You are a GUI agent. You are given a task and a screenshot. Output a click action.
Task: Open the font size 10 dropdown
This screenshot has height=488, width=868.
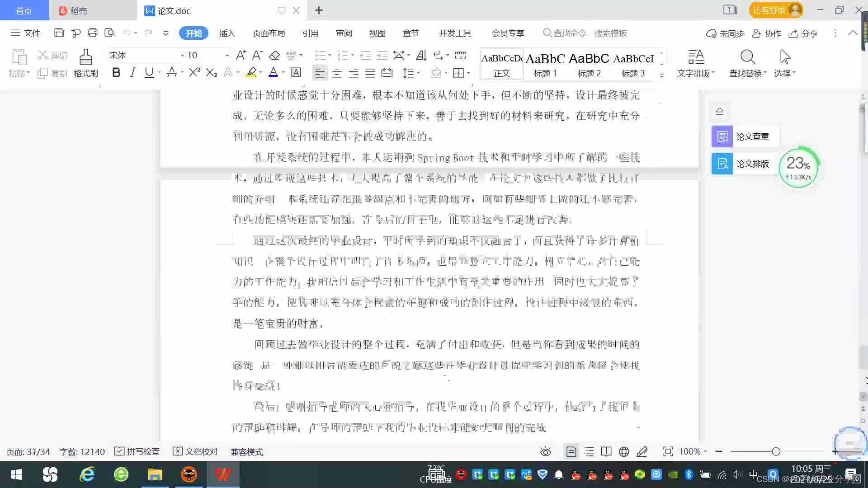point(227,56)
